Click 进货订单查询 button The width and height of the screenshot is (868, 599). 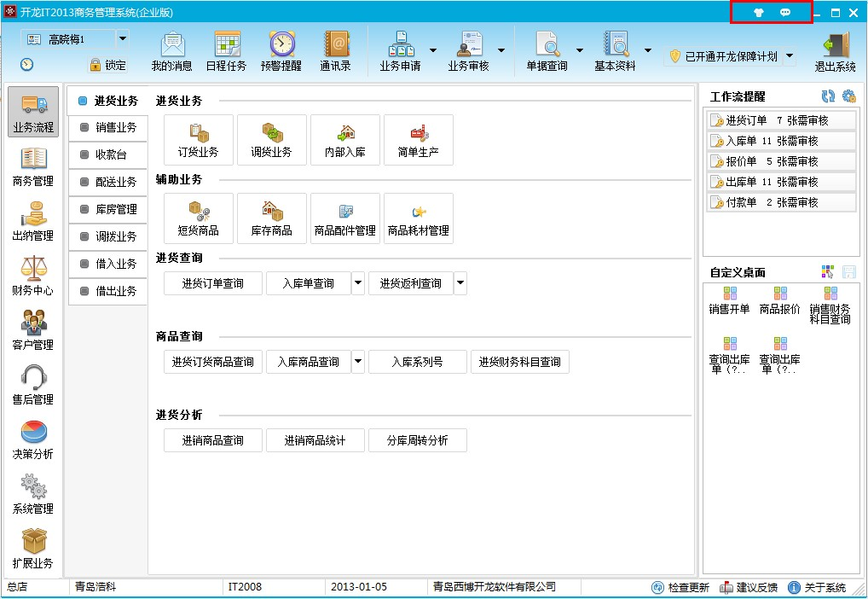213,283
